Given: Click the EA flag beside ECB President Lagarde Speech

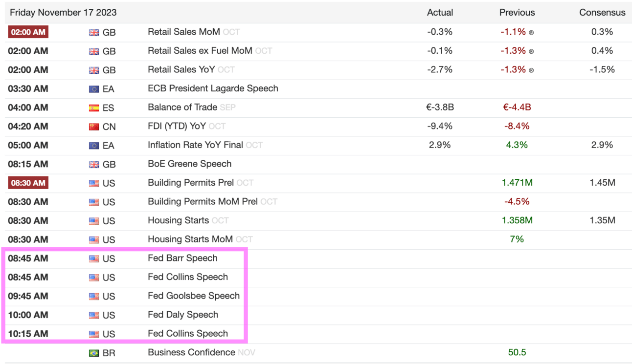Looking at the screenshot, I should pos(94,89).
